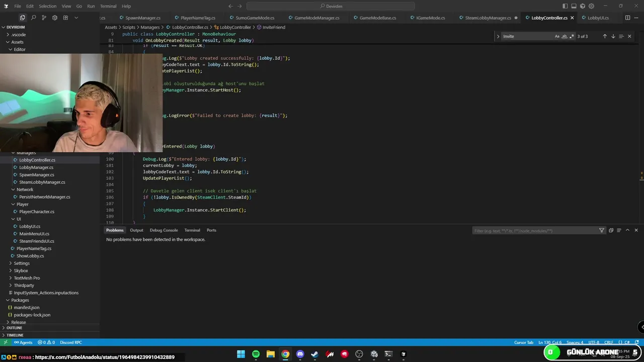
Task: Switch to the Debug Console tab
Action: tap(164, 230)
